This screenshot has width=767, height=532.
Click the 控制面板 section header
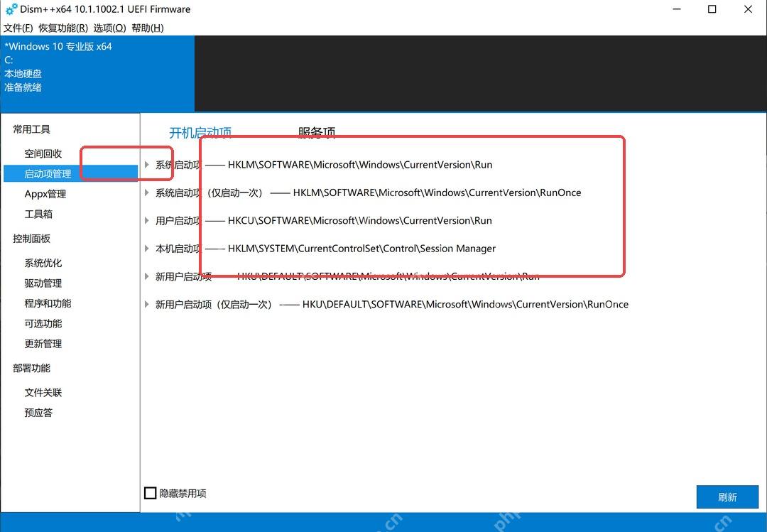tap(31, 239)
